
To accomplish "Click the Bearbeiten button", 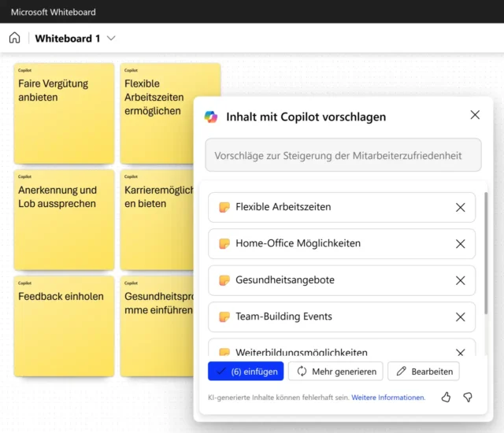I will [x=424, y=371].
